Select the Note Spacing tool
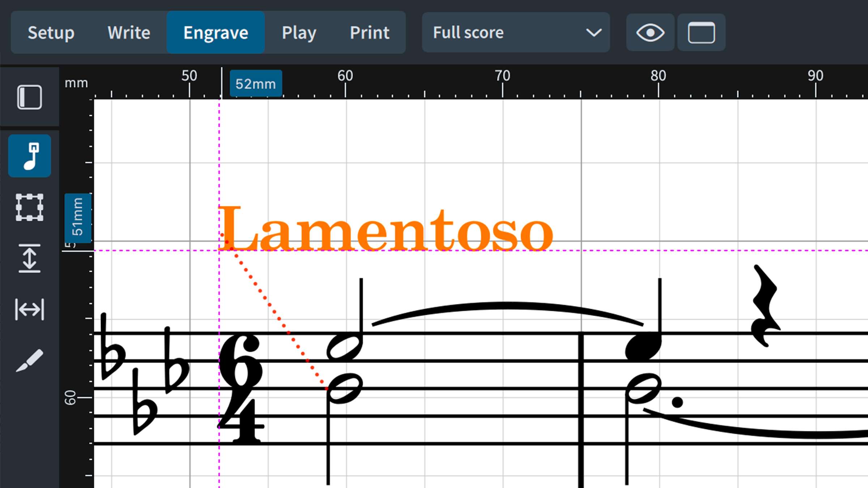Screen dimensions: 868x488 pos(29,309)
